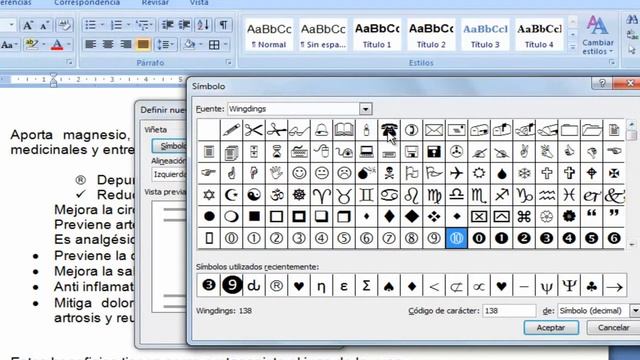The width and height of the screenshot is (640, 360).
Task: Toggle justify alignment button
Action: (143, 44)
